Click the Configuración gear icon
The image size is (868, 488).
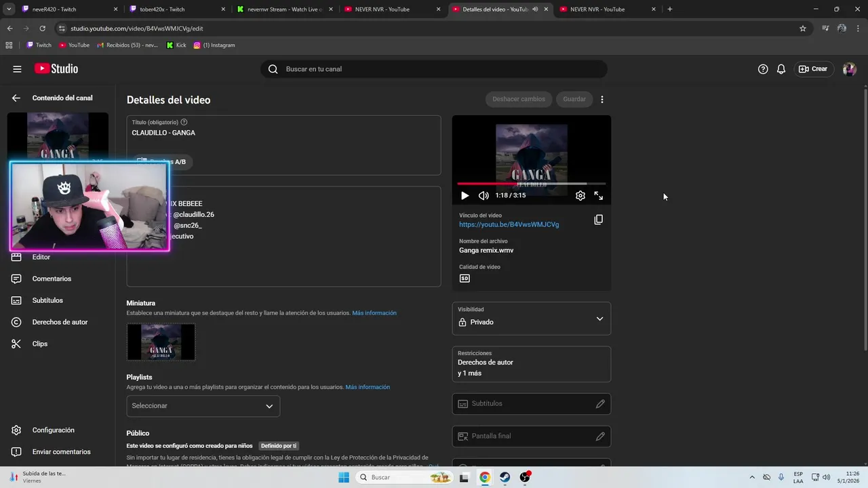click(x=16, y=430)
